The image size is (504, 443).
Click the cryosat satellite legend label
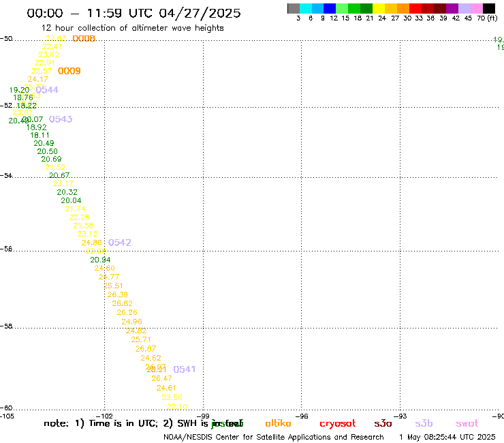click(x=338, y=424)
